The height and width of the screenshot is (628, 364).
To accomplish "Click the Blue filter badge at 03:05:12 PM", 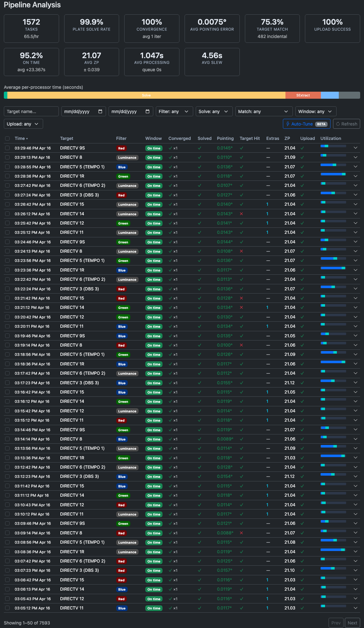I will coord(122,608).
